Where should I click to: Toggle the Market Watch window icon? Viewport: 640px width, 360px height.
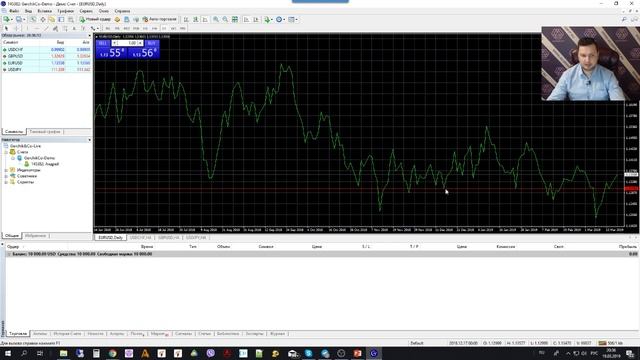tap(33, 19)
